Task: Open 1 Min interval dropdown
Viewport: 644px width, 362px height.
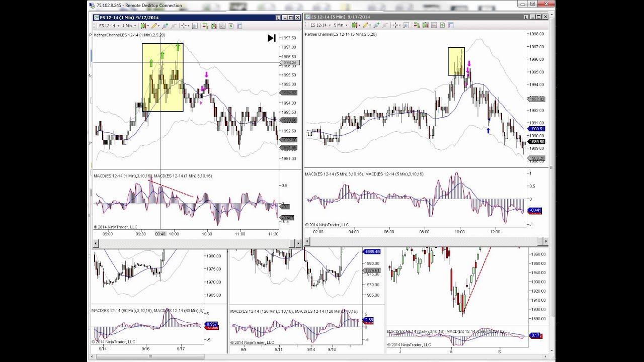Action: pos(129,26)
